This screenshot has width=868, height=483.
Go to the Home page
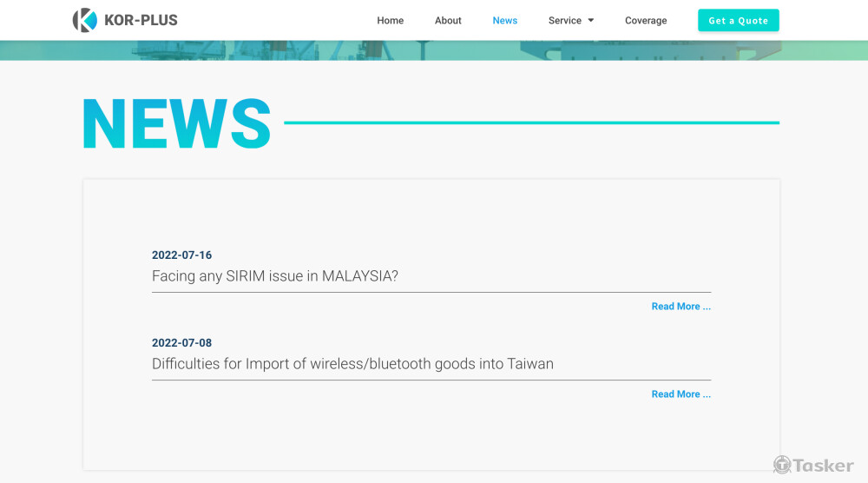[390, 21]
